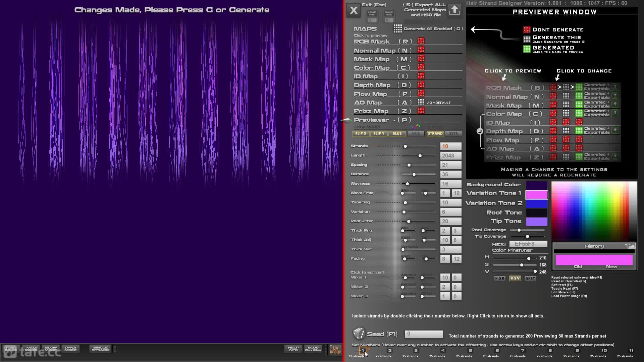
Task: Click the HEX# color input field
Action: point(528,244)
